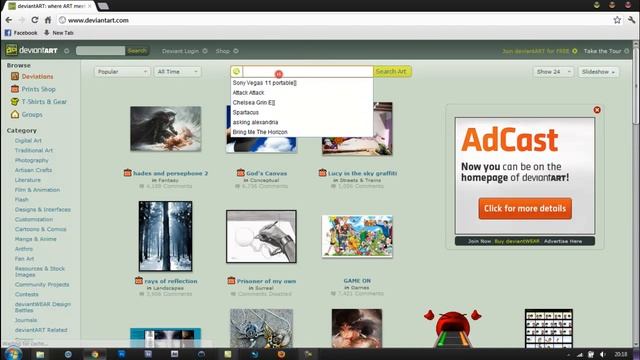Open the New Tab bookmark
The width and height of the screenshot is (640, 360).
[58, 33]
